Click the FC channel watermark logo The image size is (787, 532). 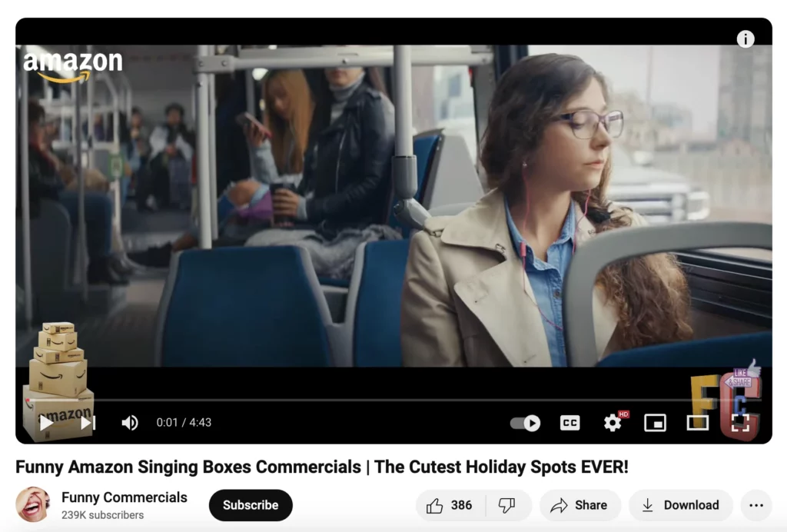(x=726, y=401)
